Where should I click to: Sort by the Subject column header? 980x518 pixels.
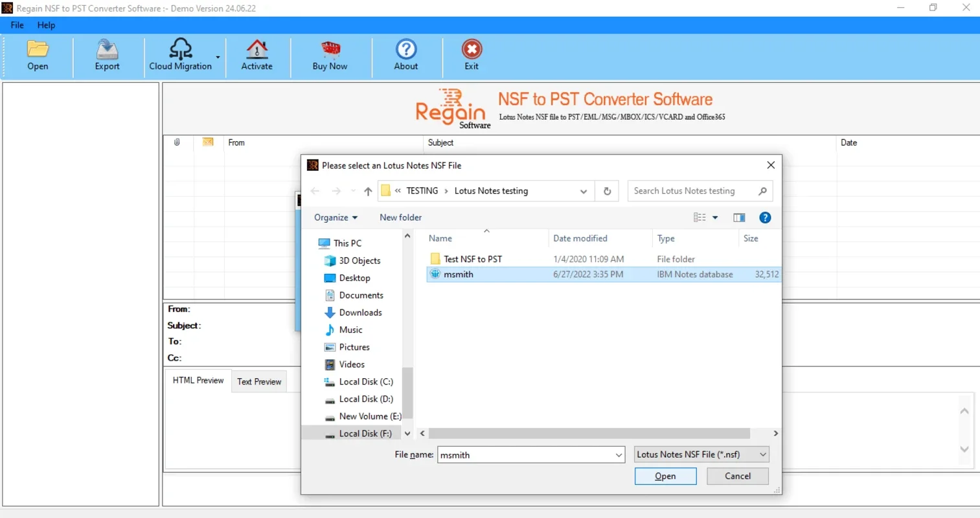click(x=440, y=142)
